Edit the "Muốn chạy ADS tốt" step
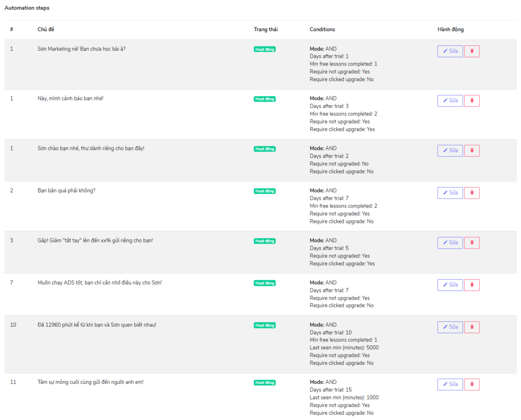 click(x=450, y=285)
